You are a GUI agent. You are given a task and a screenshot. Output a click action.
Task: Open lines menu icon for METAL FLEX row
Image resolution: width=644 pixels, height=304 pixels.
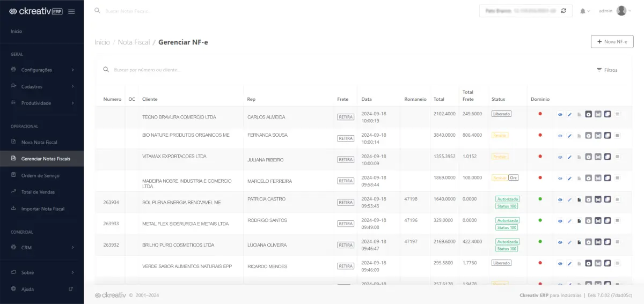coord(617,220)
